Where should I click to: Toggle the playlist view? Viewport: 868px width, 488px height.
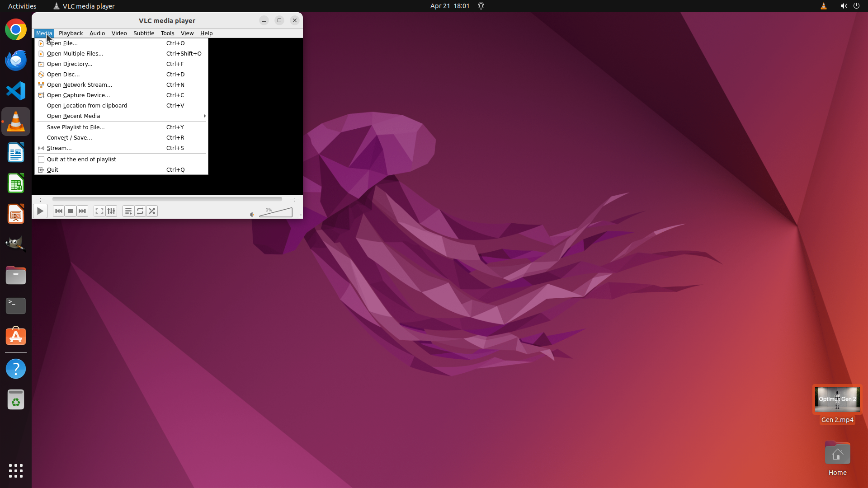(128, 211)
